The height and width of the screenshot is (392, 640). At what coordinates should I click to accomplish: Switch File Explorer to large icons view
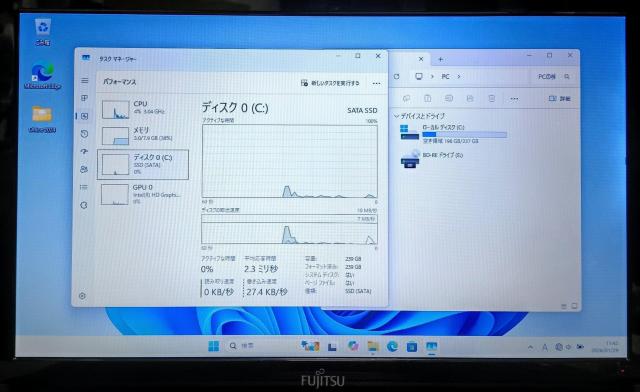pos(574,306)
